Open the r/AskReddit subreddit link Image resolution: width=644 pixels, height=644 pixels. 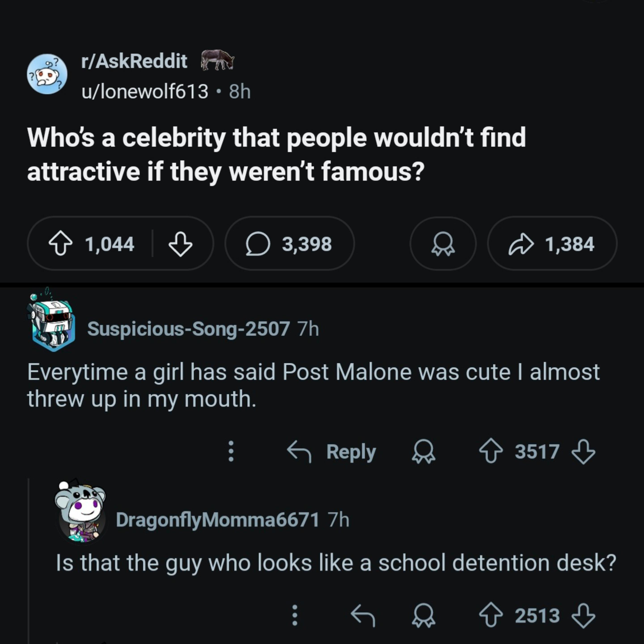134,61
